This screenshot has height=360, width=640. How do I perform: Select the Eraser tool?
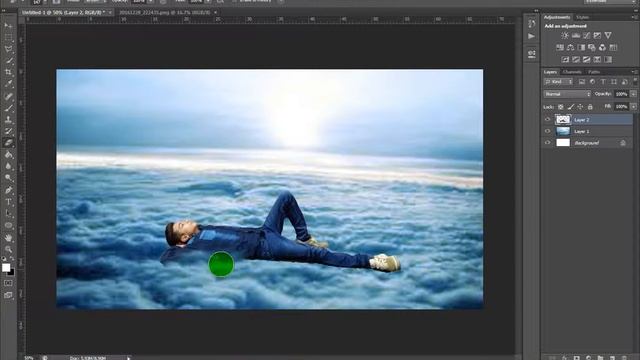click(8, 143)
